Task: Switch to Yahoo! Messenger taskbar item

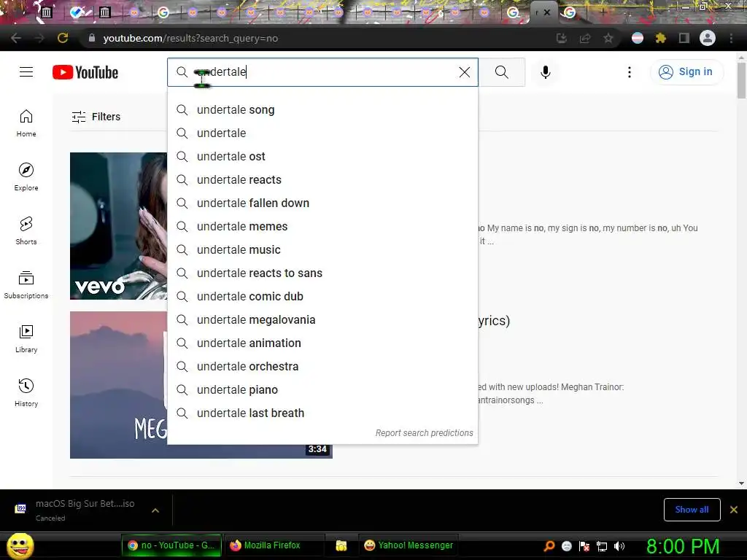Action: (409, 545)
